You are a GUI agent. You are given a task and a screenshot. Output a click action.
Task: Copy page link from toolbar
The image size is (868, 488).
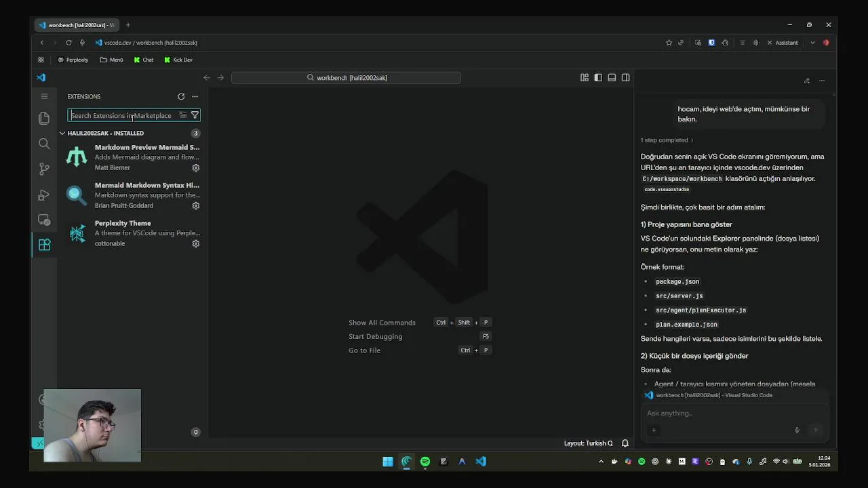pos(681,43)
